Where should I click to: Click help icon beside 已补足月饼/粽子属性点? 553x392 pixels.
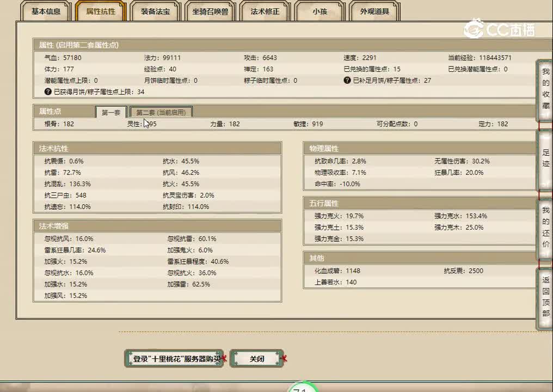347,81
